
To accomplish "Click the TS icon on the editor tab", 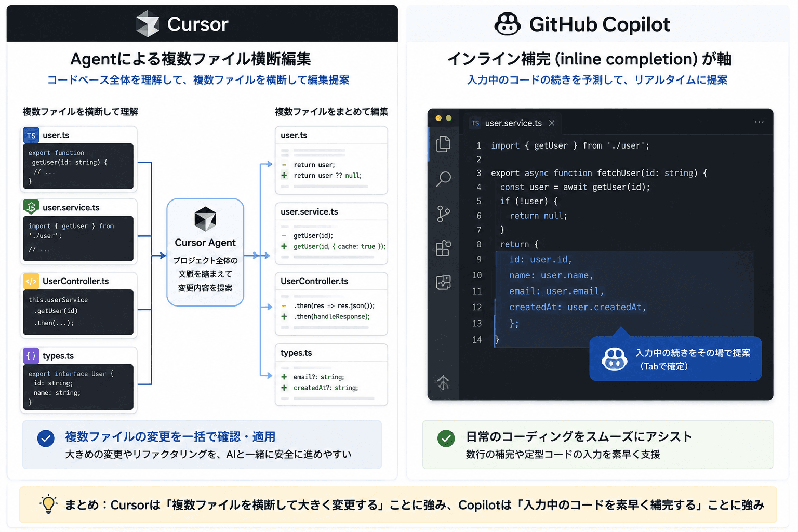I will [x=475, y=123].
